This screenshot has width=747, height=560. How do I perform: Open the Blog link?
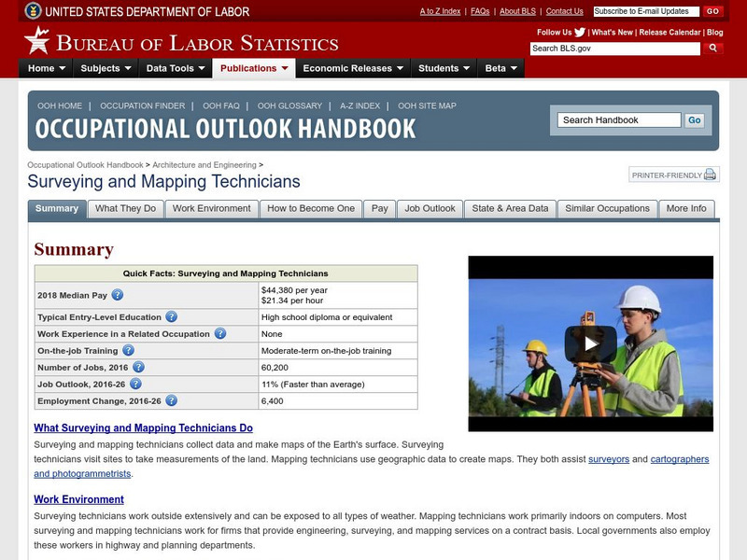(x=714, y=33)
